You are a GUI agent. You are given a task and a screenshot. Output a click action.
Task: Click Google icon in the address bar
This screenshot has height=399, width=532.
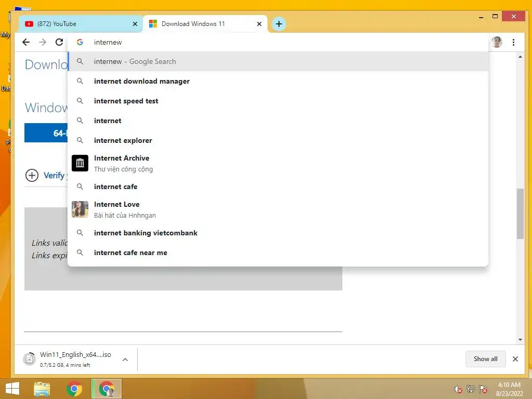tap(80, 42)
